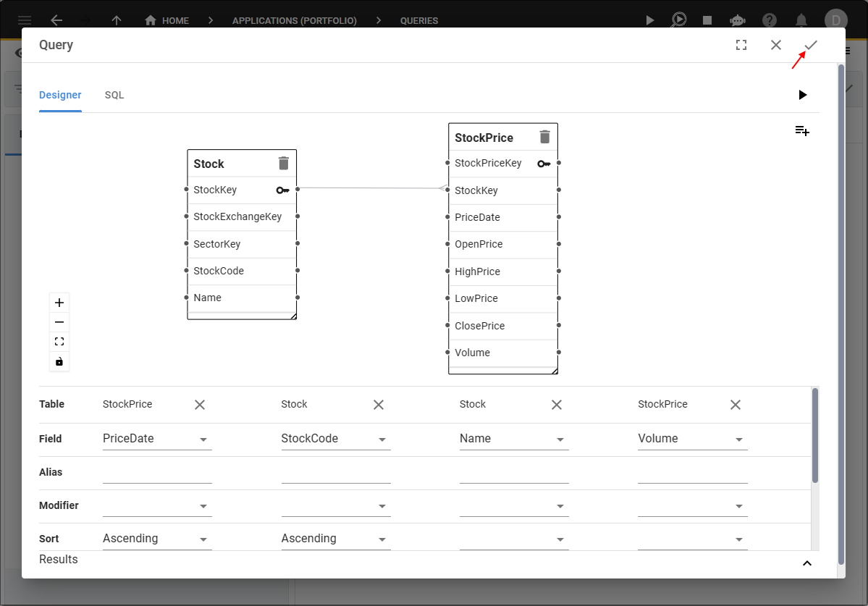Screen dimensions: 868x606
Task: Click the add column icon
Action: coord(802,131)
